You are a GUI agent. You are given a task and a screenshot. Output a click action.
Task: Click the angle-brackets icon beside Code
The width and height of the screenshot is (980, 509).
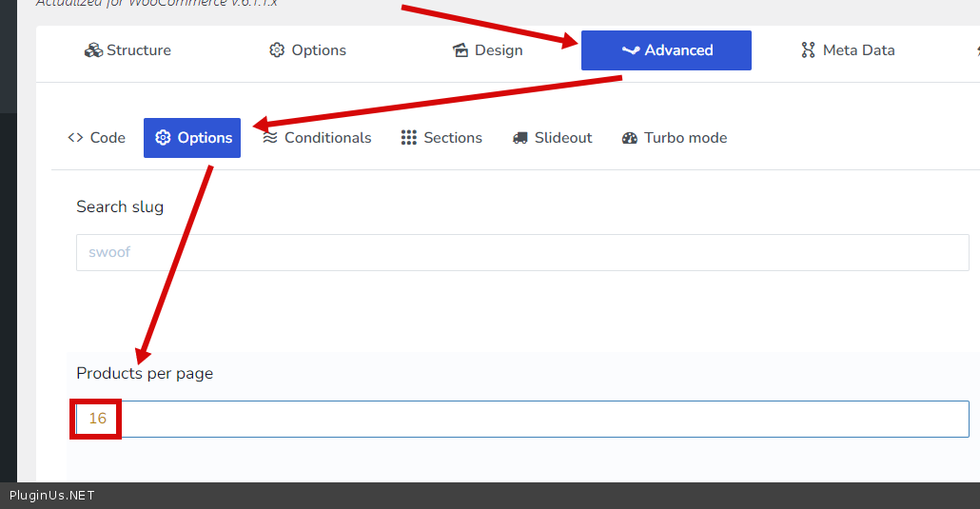pos(76,138)
